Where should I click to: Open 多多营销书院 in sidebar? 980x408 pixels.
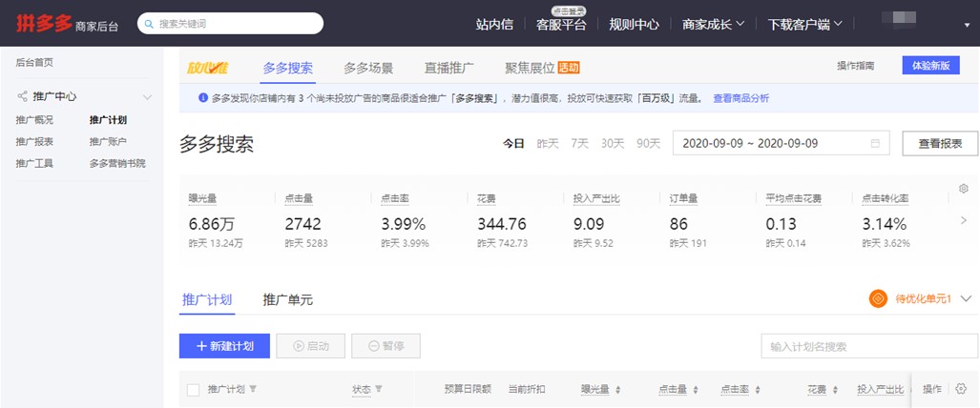(117, 164)
